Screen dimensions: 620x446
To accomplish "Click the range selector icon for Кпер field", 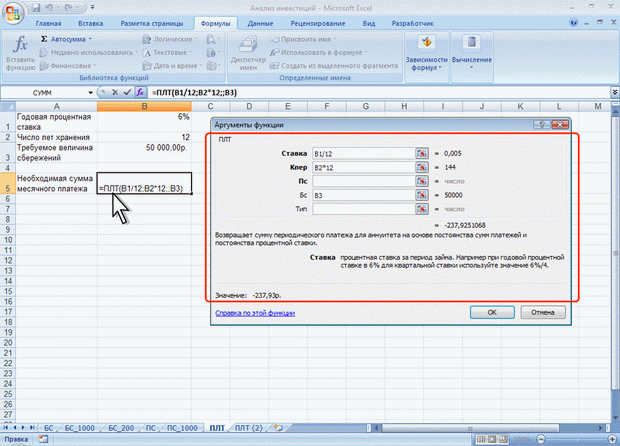I will (422, 167).
